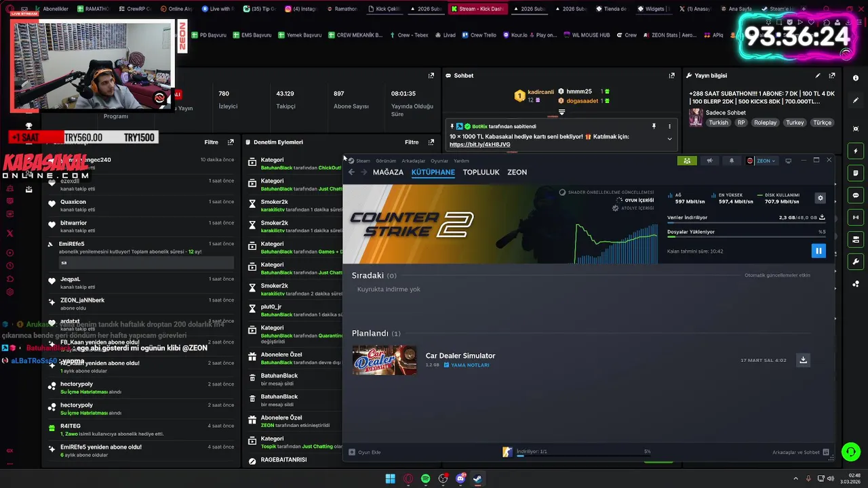Open the Windows Start menu

pos(390,479)
